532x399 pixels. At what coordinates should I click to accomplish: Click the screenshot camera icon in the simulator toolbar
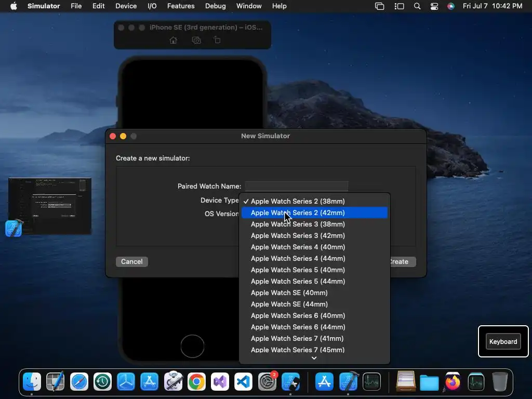[x=196, y=41]
